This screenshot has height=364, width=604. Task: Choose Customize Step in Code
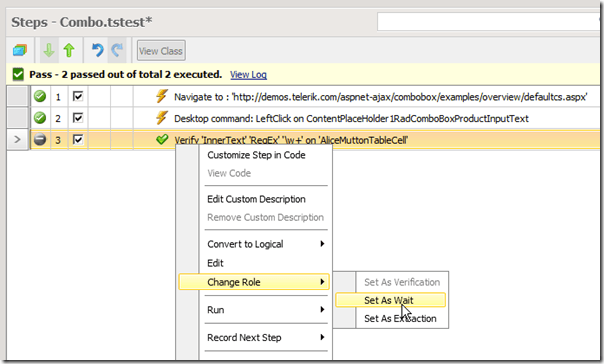[256, 155]
